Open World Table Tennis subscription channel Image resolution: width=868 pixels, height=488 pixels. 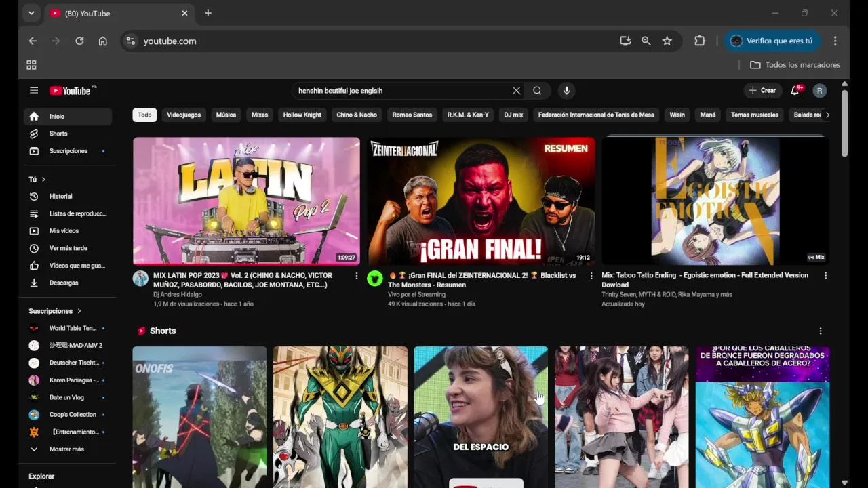pos(68,328)
